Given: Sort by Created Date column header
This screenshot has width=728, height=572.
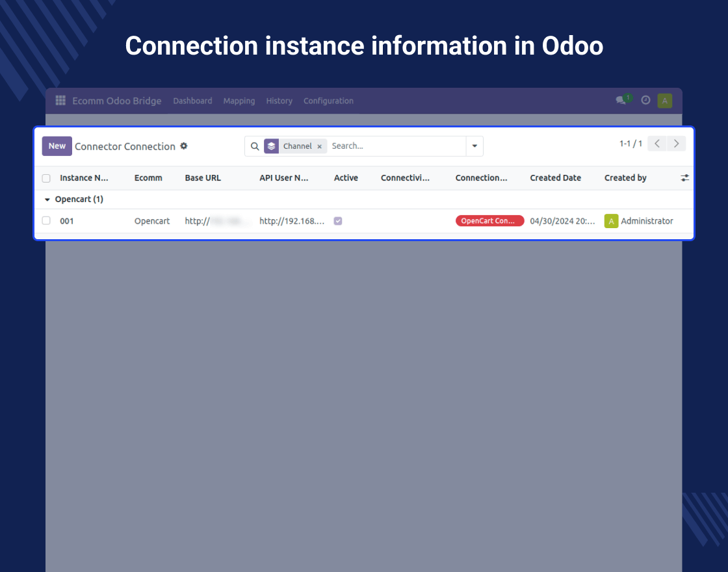Looking at the screenshot, I should point(555,178).
